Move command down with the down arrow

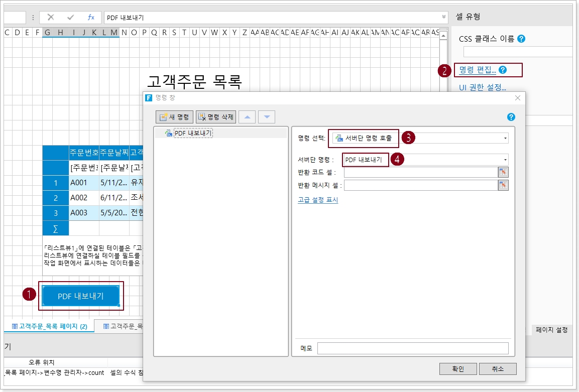267,117
